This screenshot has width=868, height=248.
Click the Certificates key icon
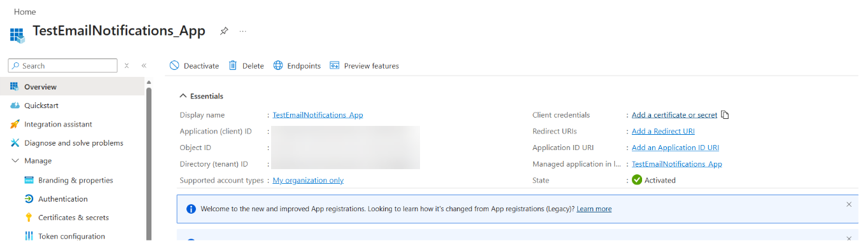pyautogui.click(x=29, y=217)
